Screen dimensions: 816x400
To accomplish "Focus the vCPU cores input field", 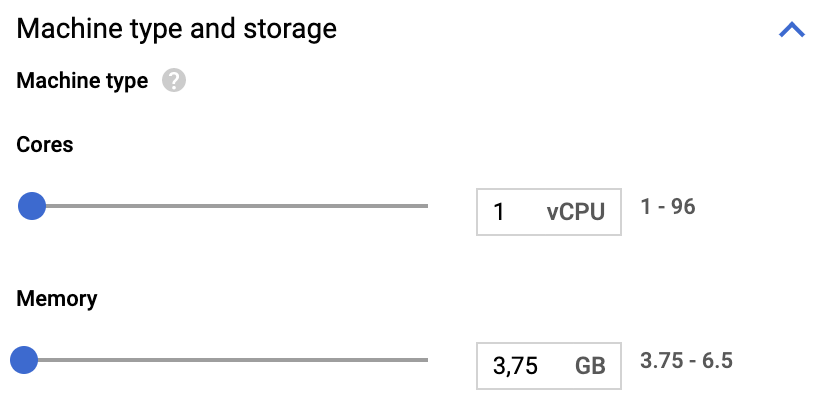I will tap(549, 212).
